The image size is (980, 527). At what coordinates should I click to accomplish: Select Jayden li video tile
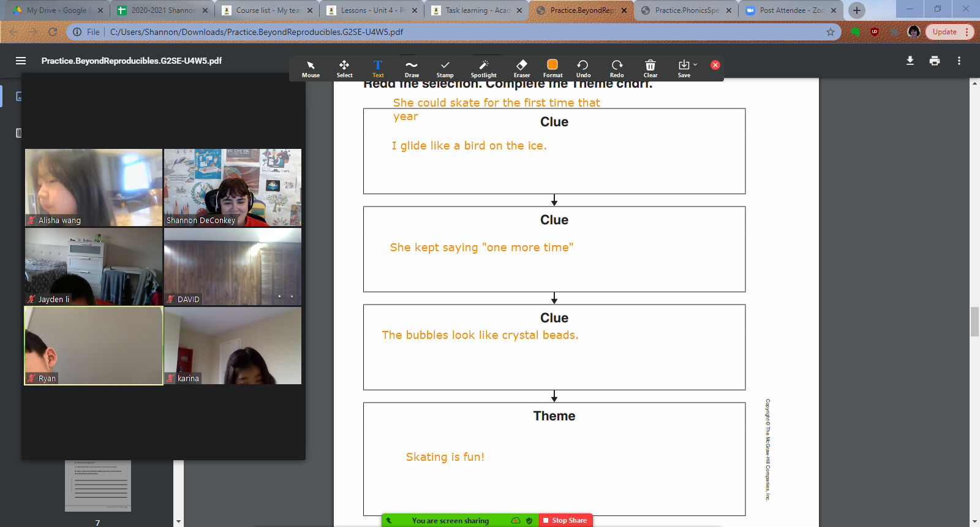click(94, 267)
